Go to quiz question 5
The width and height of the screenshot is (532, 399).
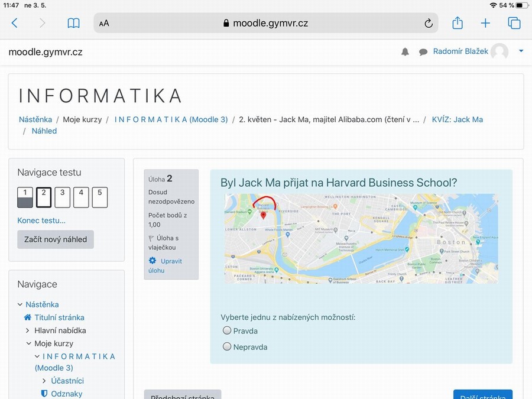coord(100,197)
